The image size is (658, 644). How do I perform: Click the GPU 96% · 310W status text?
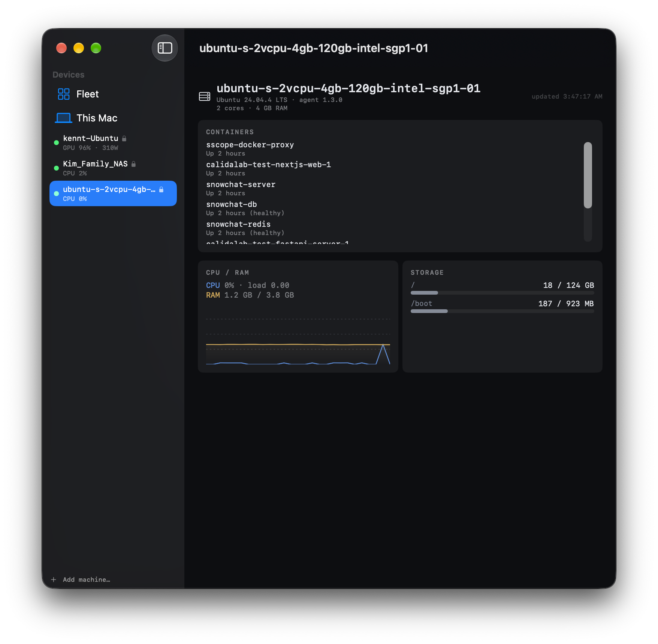click(90, 148)
